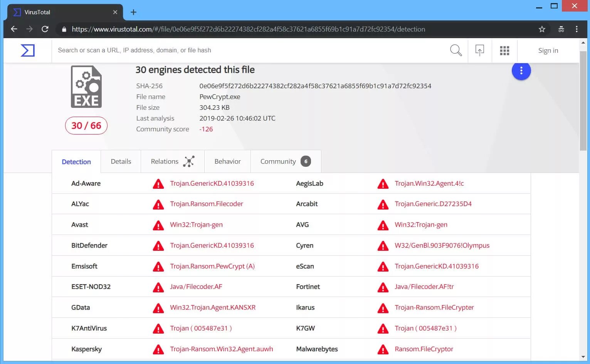
Task: Click the Ad-Aware detection warning icon
Action: [158, 184]
